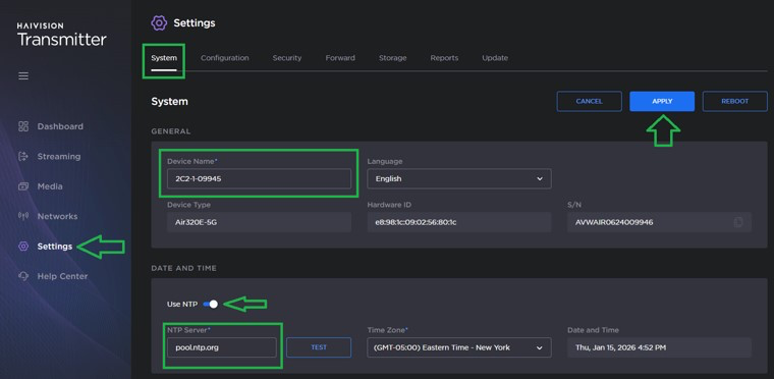Screen dimensions: 774x380
Task: Click the Networks antenna icon
Action: 23,216
